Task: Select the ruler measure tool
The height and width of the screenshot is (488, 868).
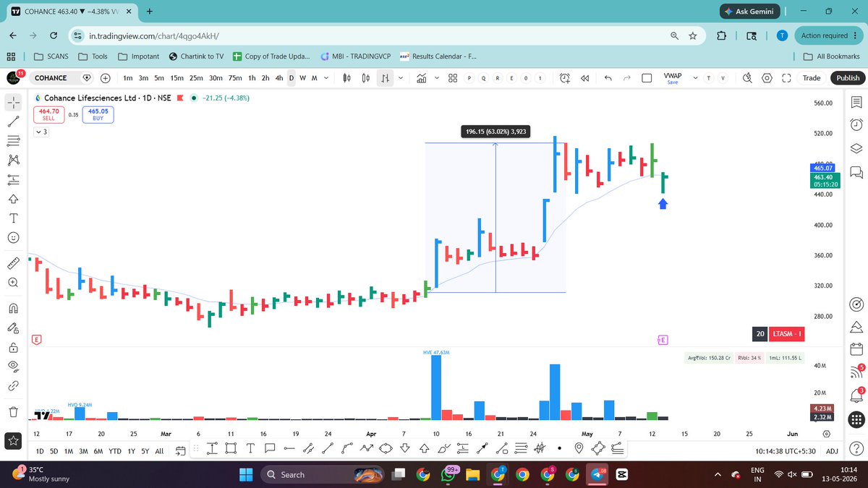Action: click(x=13, y=262)
